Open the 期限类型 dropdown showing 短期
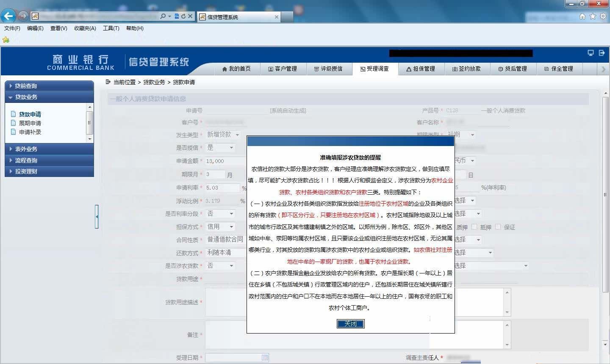Viewport: 610px width, 364px height. [461, 135]
